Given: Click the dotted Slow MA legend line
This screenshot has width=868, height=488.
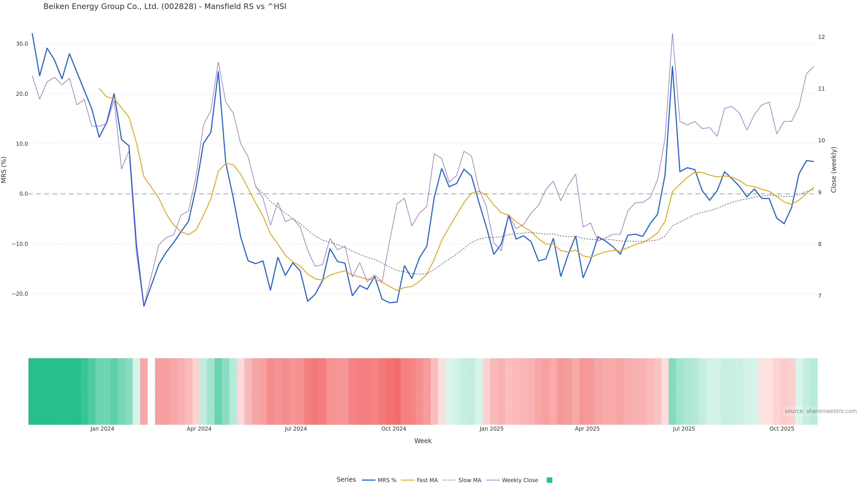Looking at the screenshot, I should [x=449, y=480].
